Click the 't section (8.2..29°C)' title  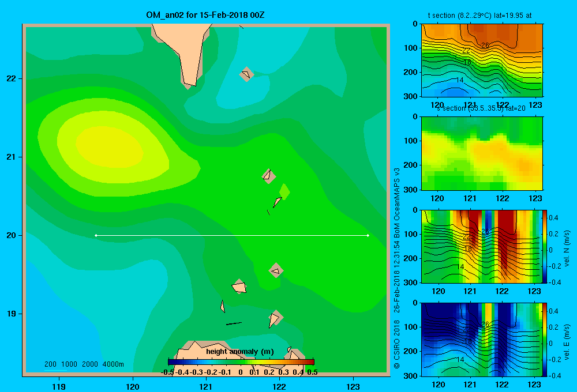coord(480,16)
